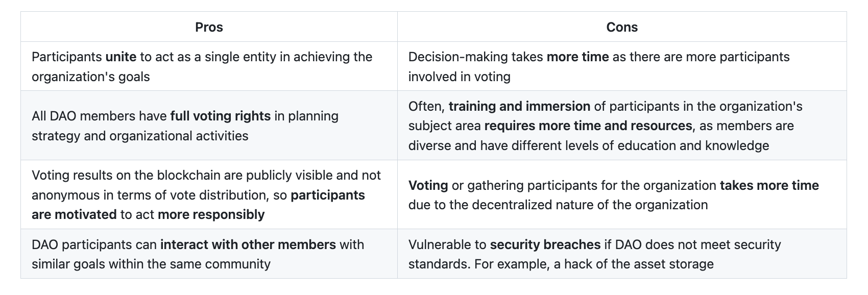Click the Cons column header

tap(621, 27)
